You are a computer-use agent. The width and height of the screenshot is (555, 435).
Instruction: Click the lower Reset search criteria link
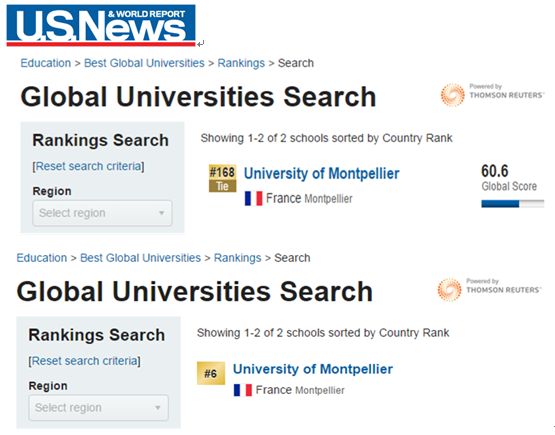pos(85,361)
